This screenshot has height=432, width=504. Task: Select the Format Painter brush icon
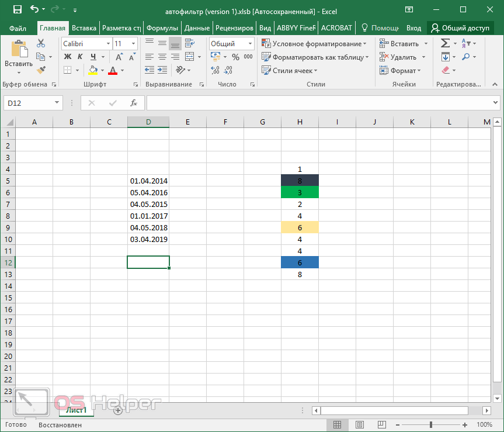(x=41, y=70)
